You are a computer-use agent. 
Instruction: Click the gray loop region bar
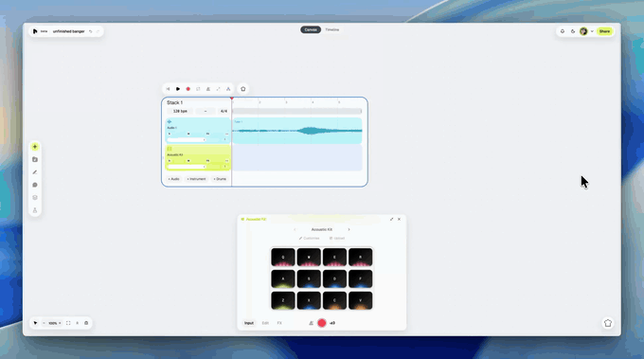coord(297,111)
